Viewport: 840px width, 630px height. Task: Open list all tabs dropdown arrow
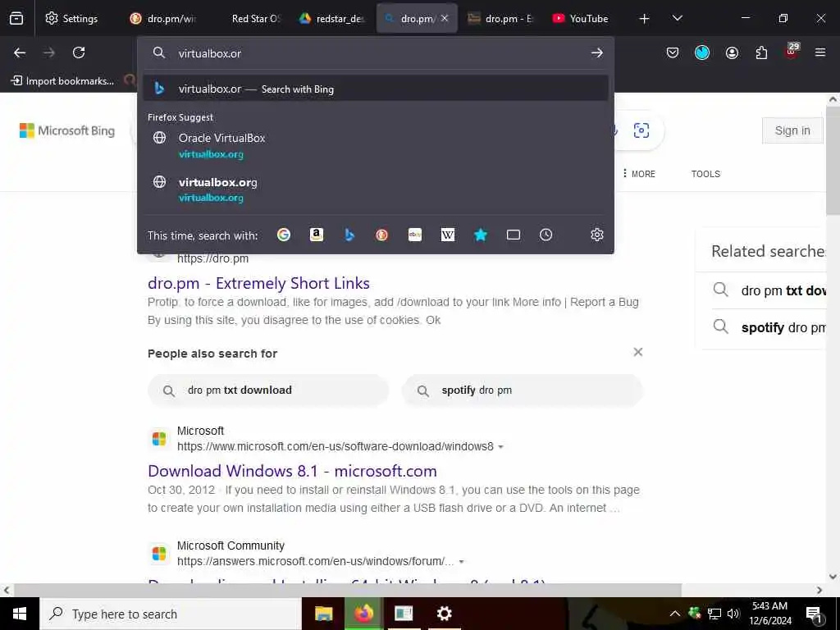(x=677, y=18)
